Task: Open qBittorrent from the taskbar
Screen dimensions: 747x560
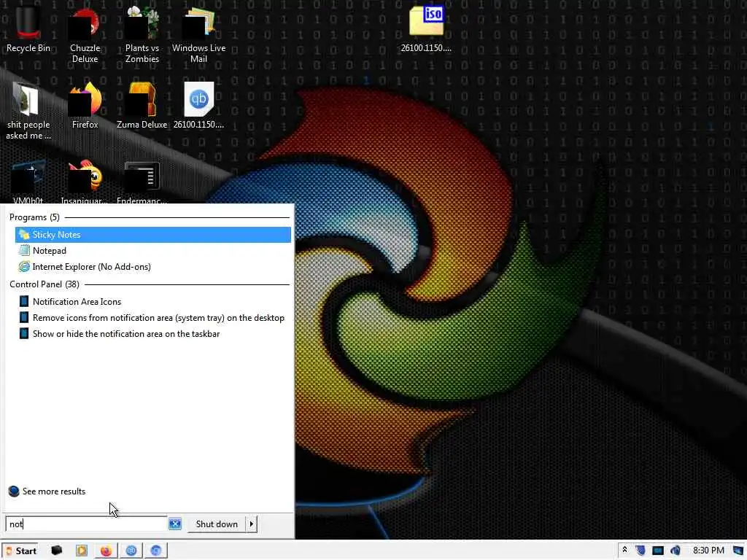Action: [x=131, y=551]
